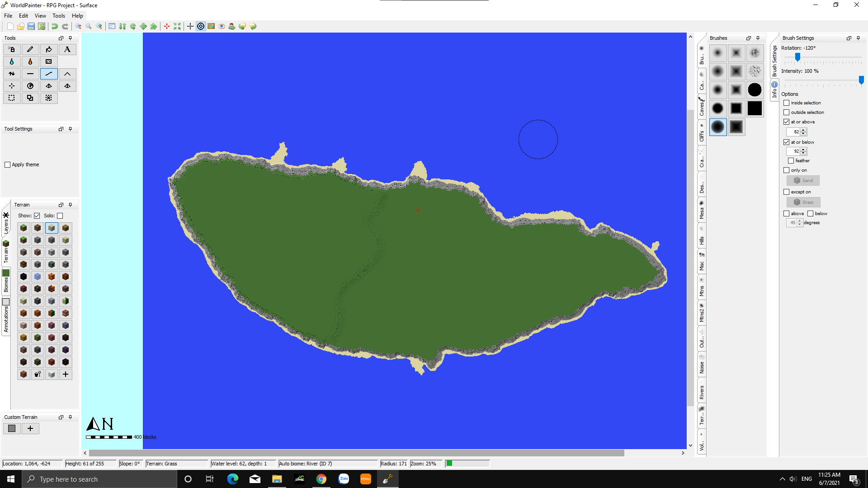Select the Spray Paint tool
Viewport: 868px width, 488px height.
(12, 49)
